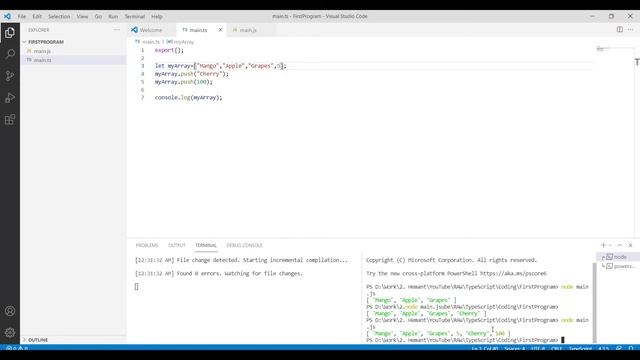Close the main.ts editor tab
The image size is (640, 360).
point(220,30)
